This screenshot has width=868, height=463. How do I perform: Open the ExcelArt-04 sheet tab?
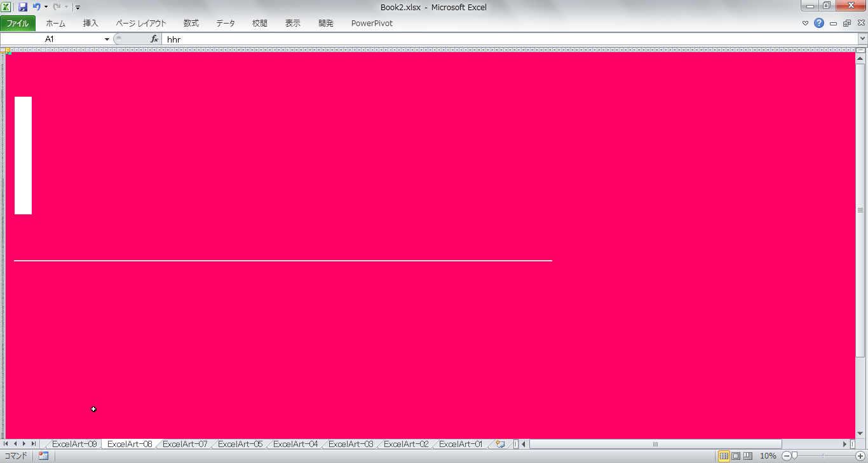(x=295, y=444)
